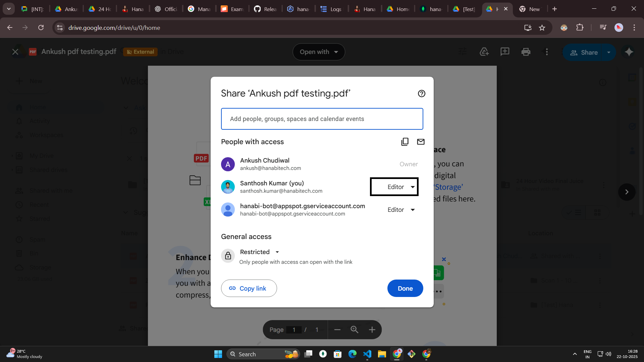644x362 pixels.
Task: Click the Add people input field
Action: coord(322,119)
